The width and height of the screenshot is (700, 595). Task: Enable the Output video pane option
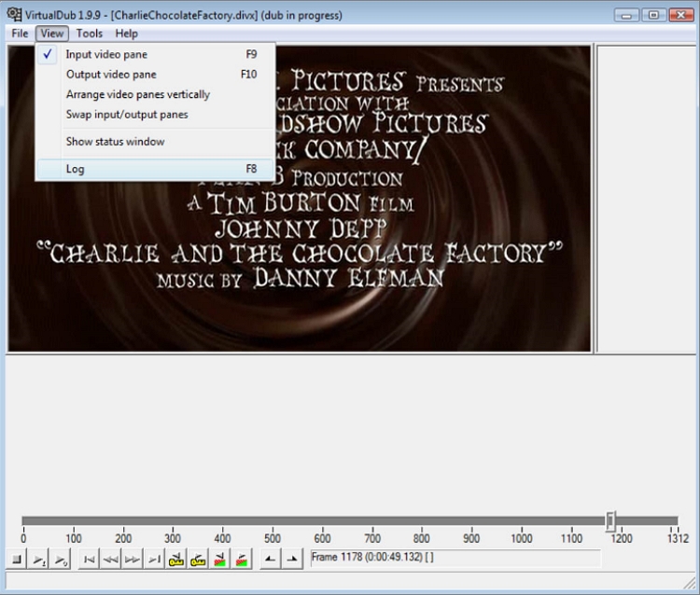[155, 75]
